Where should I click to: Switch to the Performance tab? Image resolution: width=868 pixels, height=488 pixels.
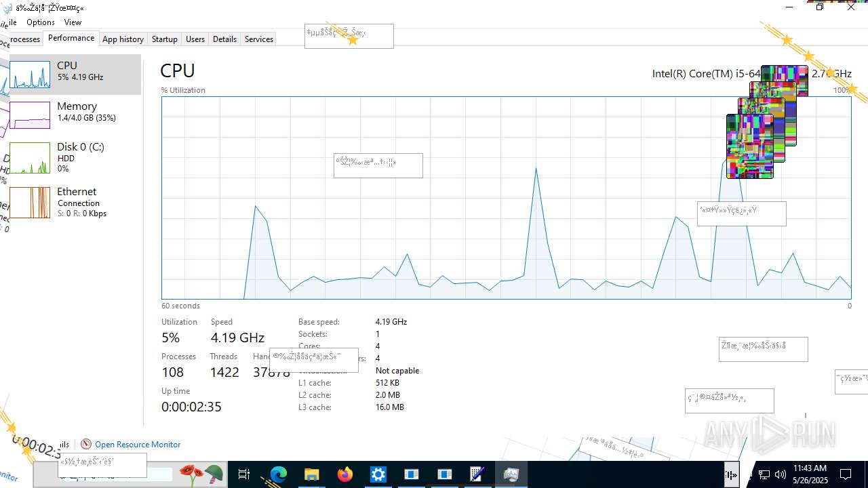pos(71,39)
